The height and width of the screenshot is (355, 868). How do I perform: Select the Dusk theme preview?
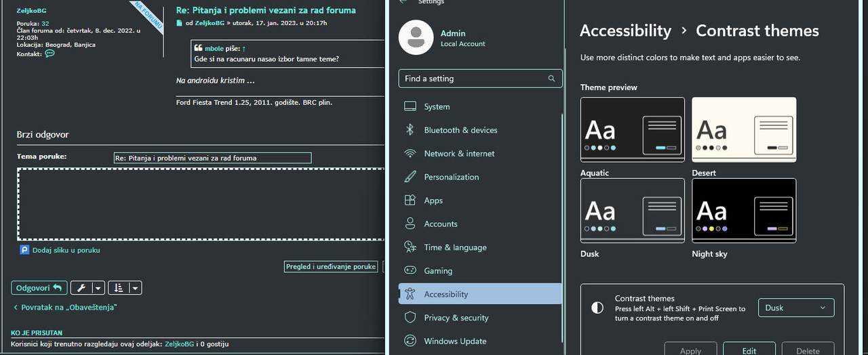633,211
